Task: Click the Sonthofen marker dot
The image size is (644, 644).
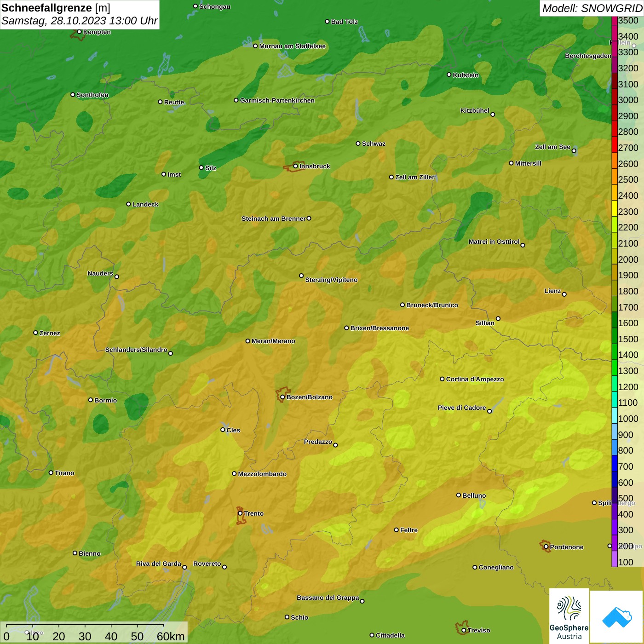Action: pos(73,94)
